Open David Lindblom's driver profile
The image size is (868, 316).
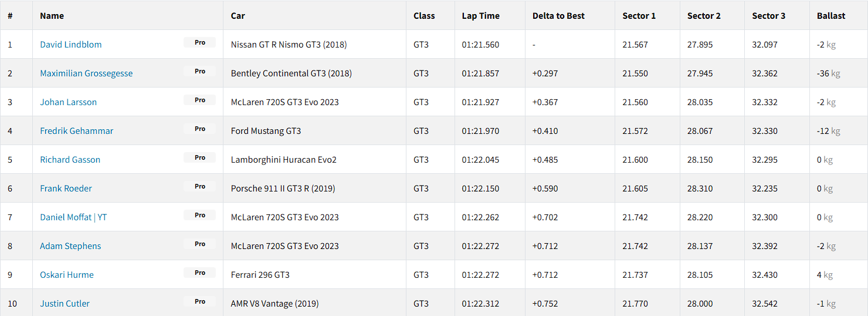pos(70,45)
